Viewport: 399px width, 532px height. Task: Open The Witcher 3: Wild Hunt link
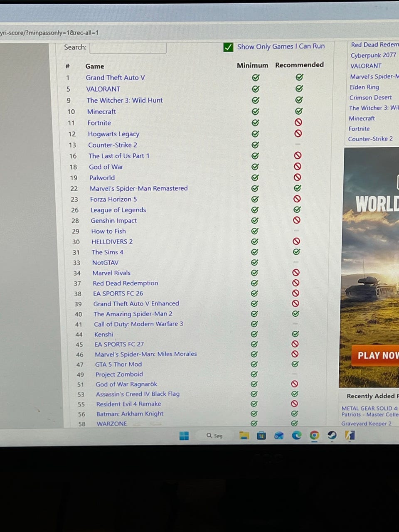pyautogui.click(x=125, y=100)
